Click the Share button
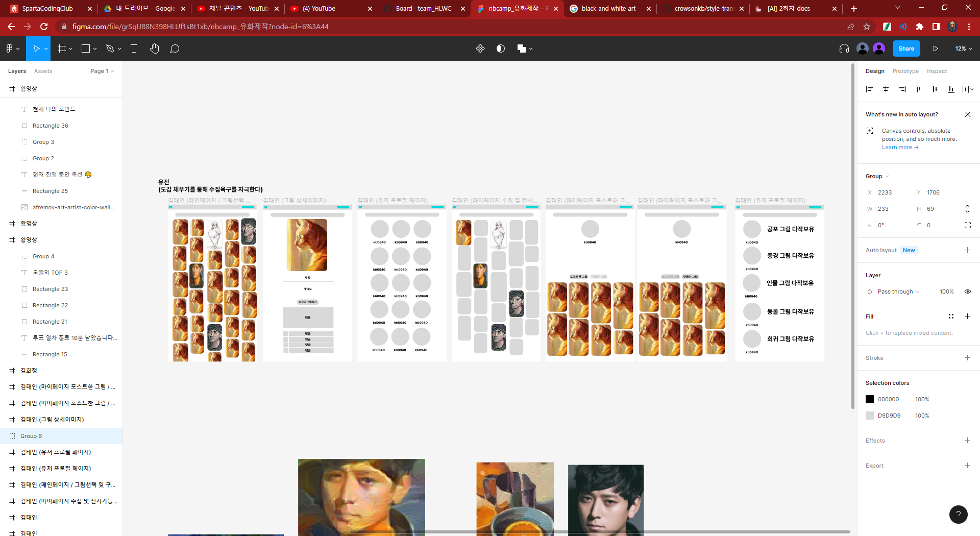The width and height of the screenshot is (980, 536). pyautogui.click(x=906, y=48)
